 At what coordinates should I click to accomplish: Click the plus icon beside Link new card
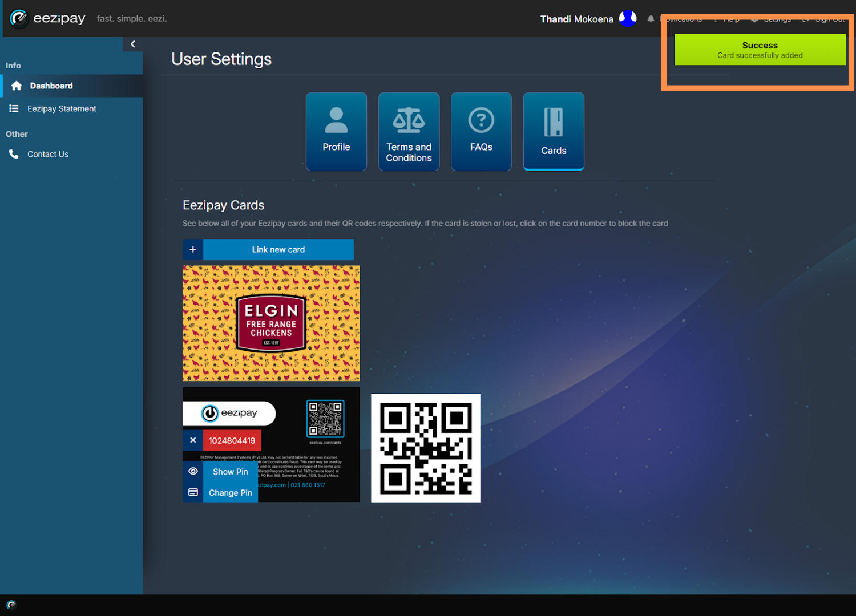[193, 249]
